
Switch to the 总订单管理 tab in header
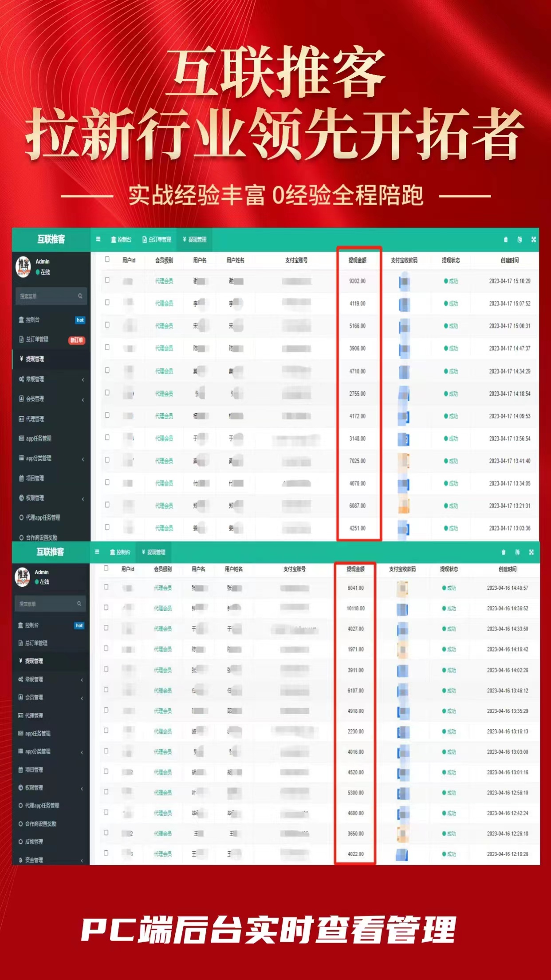(157, 240)
